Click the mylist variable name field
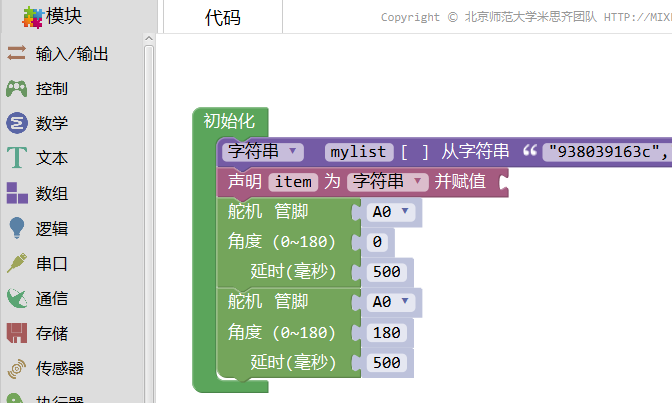This screenshot has height=403, width=672. point(358,152)
